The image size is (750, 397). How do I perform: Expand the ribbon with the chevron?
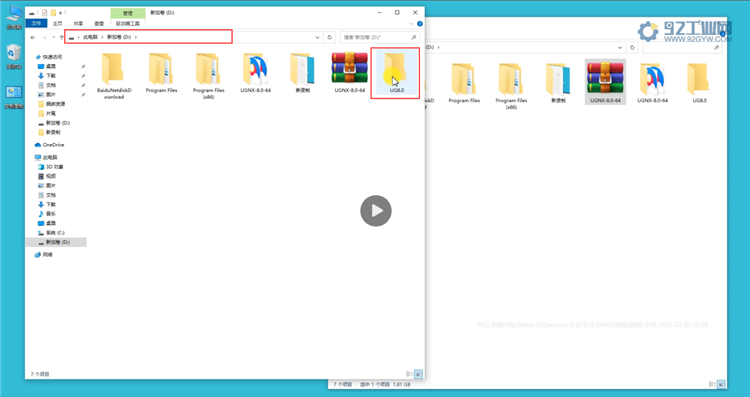click(x=411, y=23)
